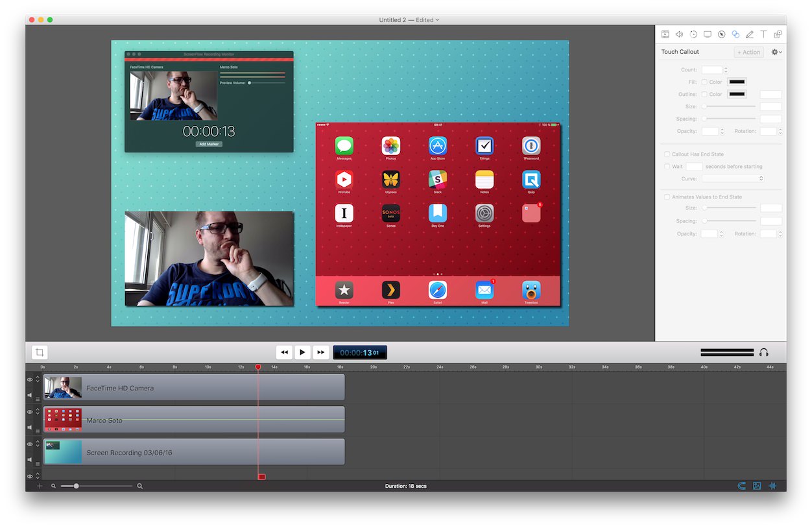Viewport: 812px width, 528px height.
Task: Mute the FaceTime HD Camera track audio
Action: [x=30, y=395]
